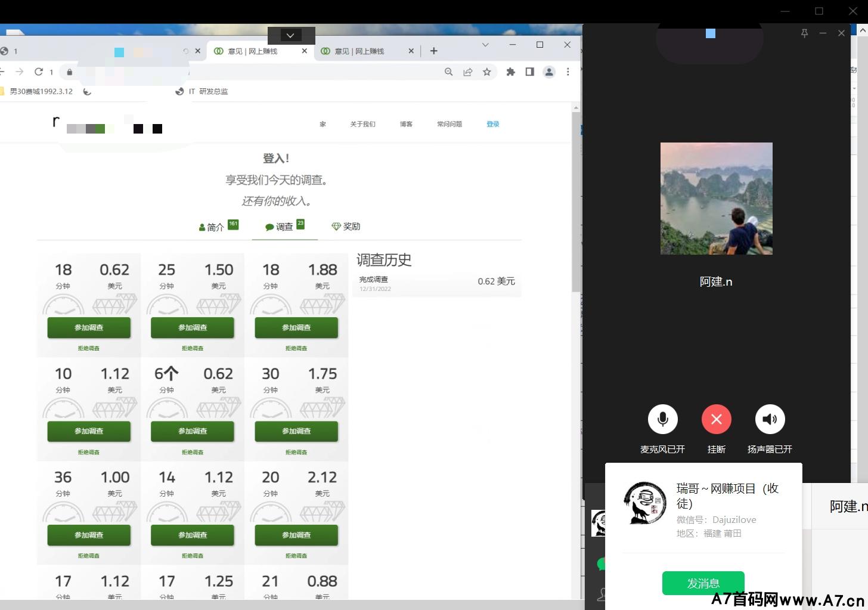Viewport: 868px width, 610px height.
Task: Pin the call window on top
Action: (804, 33)
